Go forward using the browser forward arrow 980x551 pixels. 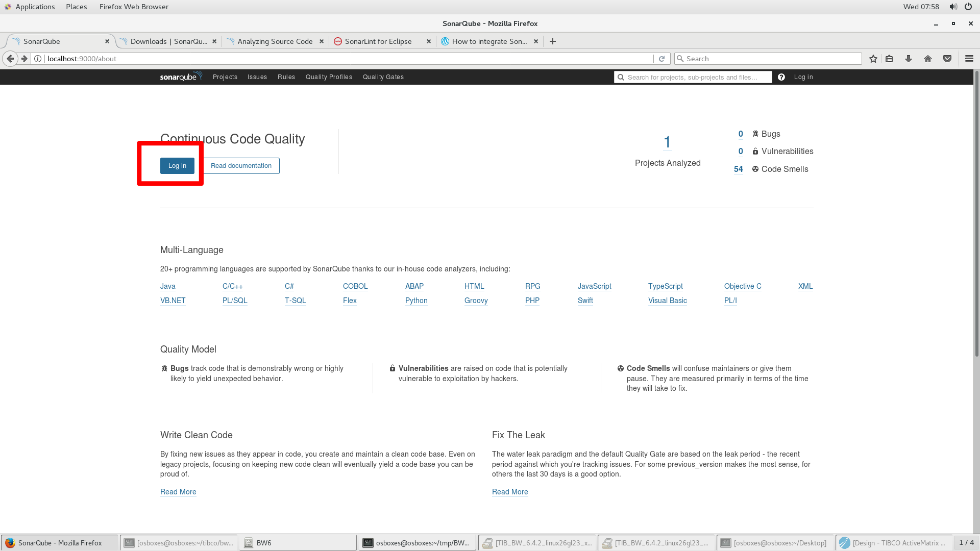pos(24,59)
